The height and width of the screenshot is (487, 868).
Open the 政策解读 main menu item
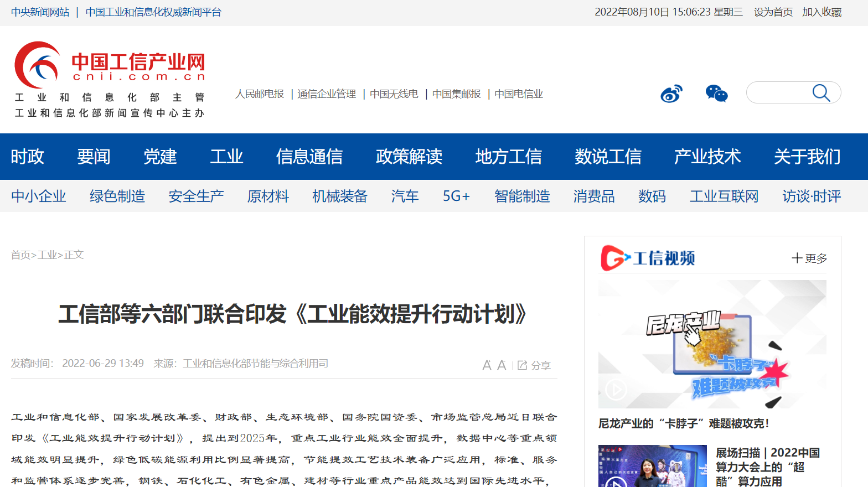[x=409, y=157]
